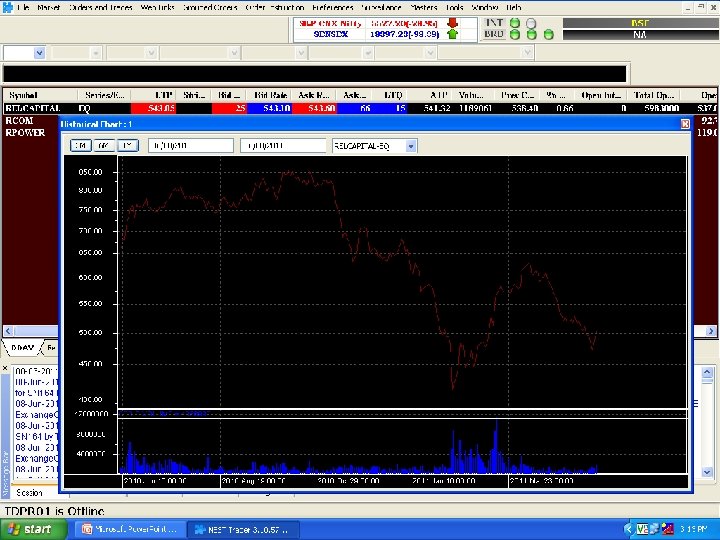Expand the fourth combo box in the toolbar
Image resolution: width=720 pixels, height=540 pixels.
234,53
